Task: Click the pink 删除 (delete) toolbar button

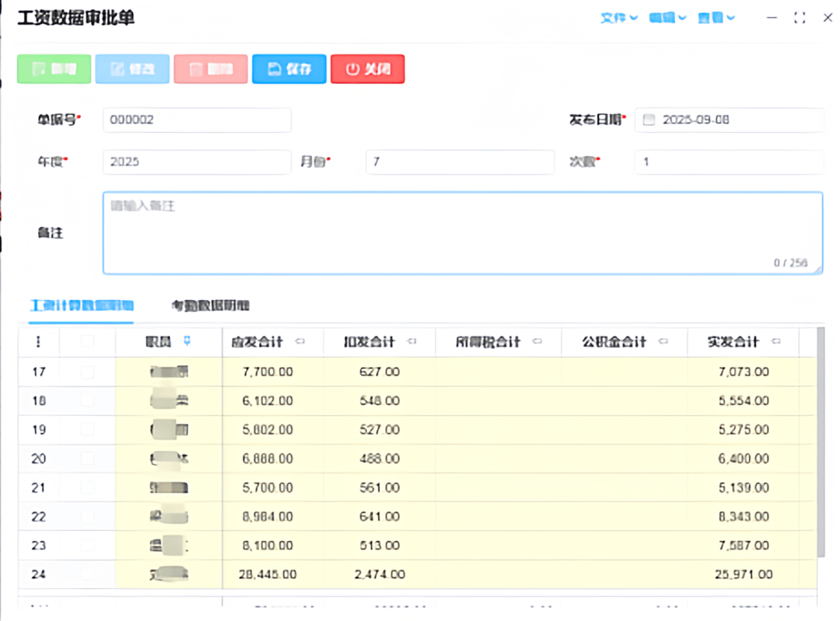Action: coord(211,69)
